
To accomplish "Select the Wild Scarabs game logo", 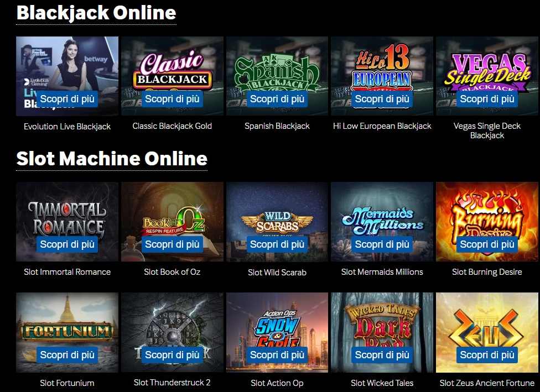I will point(277,222).
